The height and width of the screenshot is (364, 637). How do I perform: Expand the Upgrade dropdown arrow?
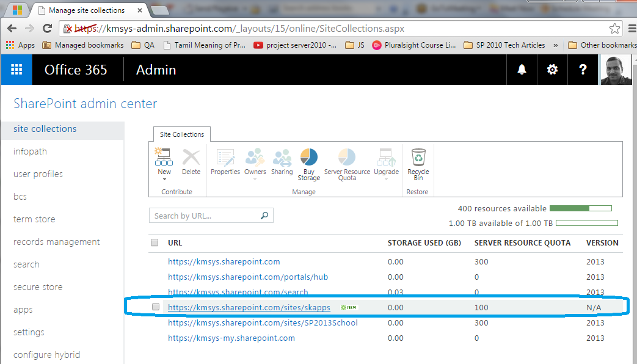point(386,179)
